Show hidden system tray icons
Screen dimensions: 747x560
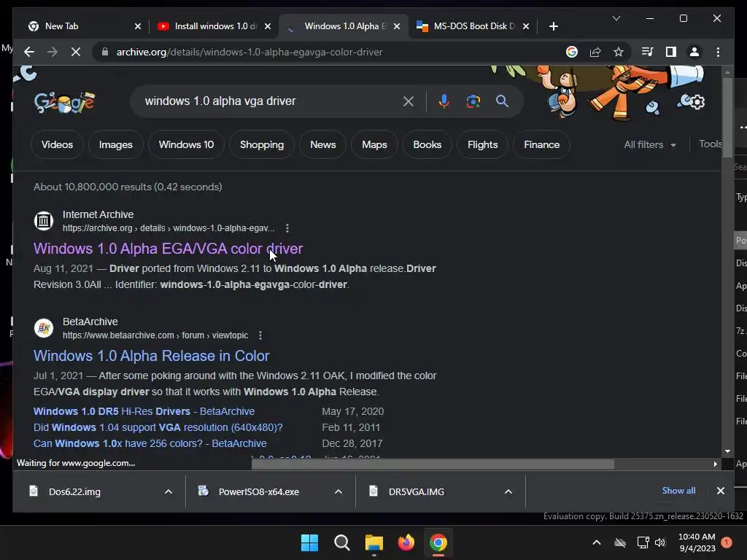click(597, 542)
